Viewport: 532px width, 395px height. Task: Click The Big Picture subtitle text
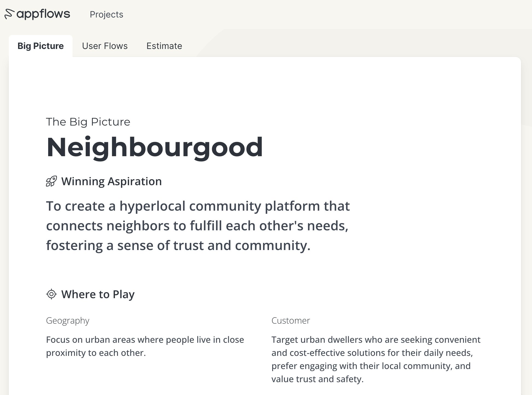pos(88,122)
